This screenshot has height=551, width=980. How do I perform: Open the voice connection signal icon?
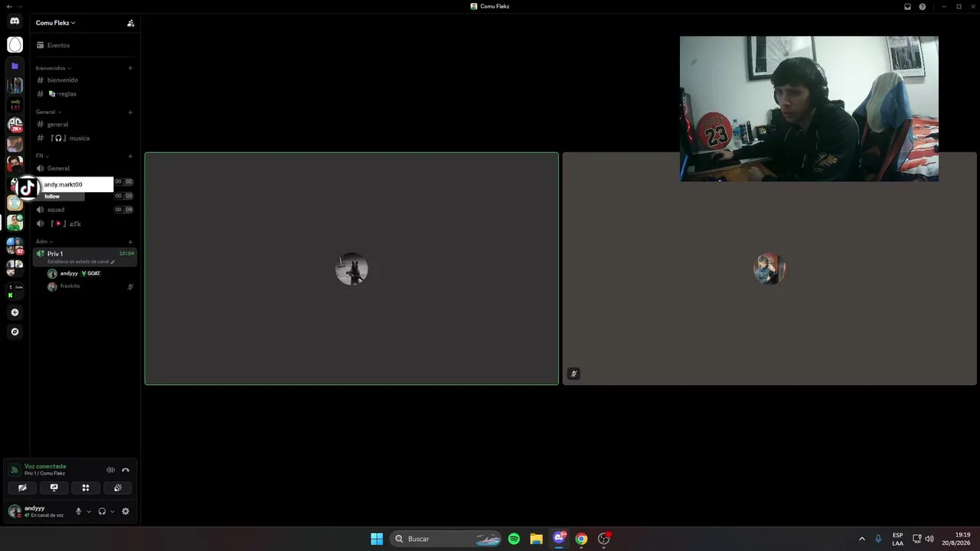[x=15, y=470]
